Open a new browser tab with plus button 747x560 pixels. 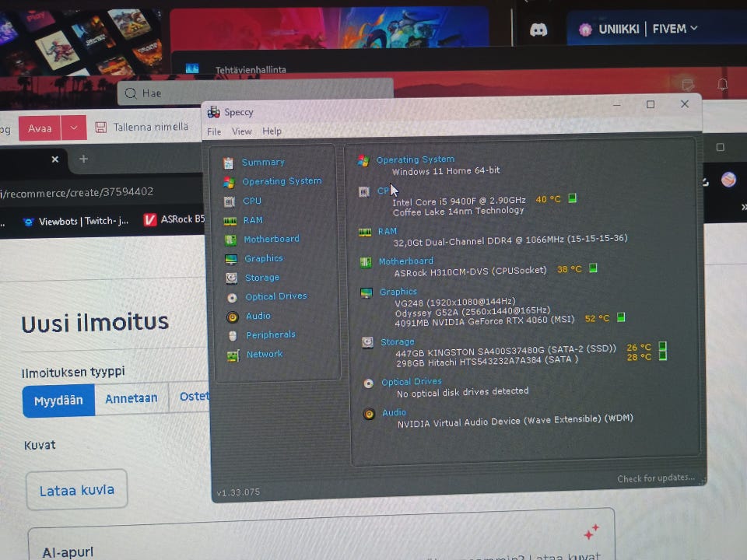click(x=83, y=159)
